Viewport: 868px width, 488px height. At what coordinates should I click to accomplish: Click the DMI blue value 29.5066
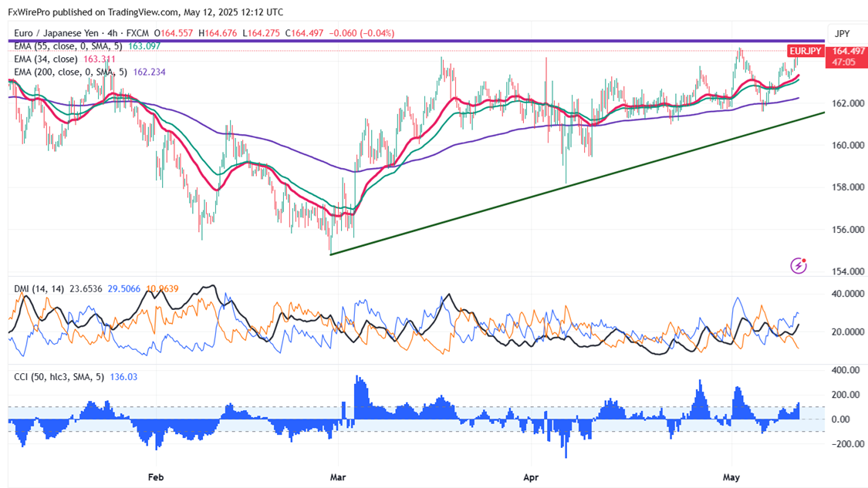tap(123, 289)
